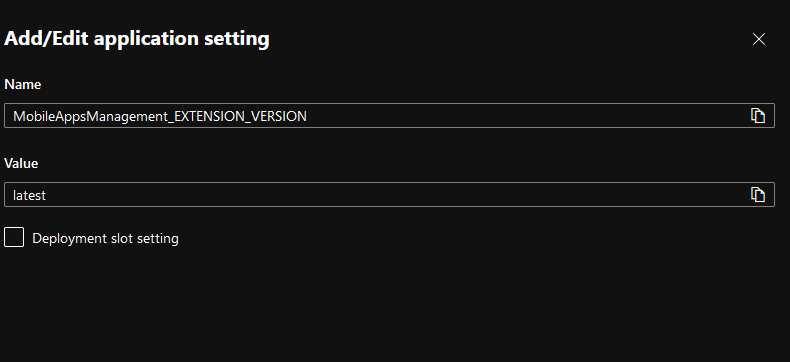The height and width of the screenshot is (362, 790).
Task: Focus the Value input field
Action: click(389, 195)
